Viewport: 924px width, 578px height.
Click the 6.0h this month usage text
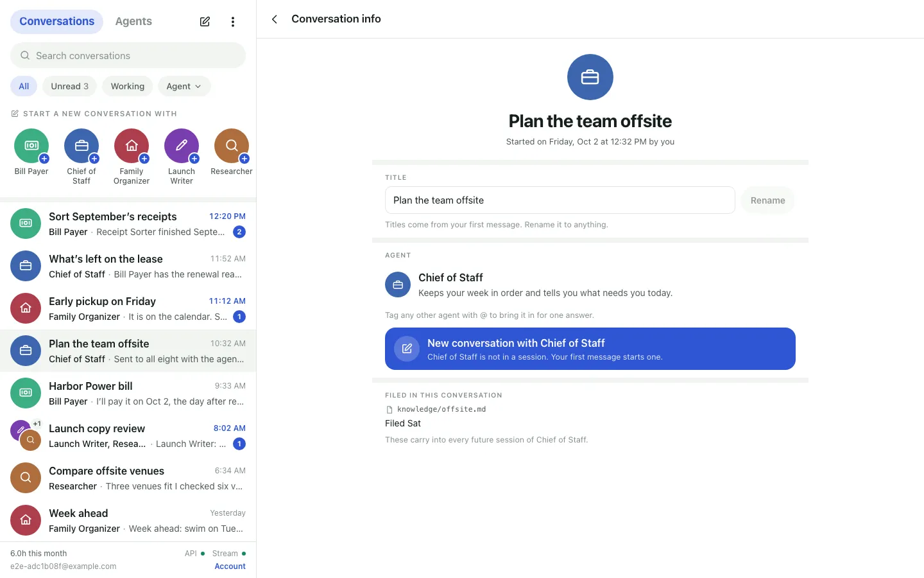click(38, 554)
